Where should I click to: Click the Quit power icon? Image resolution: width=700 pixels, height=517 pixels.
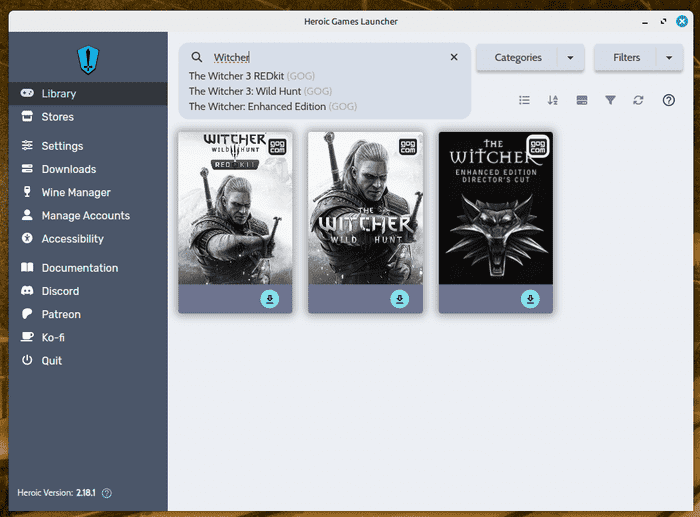click(x=27, y=360)
